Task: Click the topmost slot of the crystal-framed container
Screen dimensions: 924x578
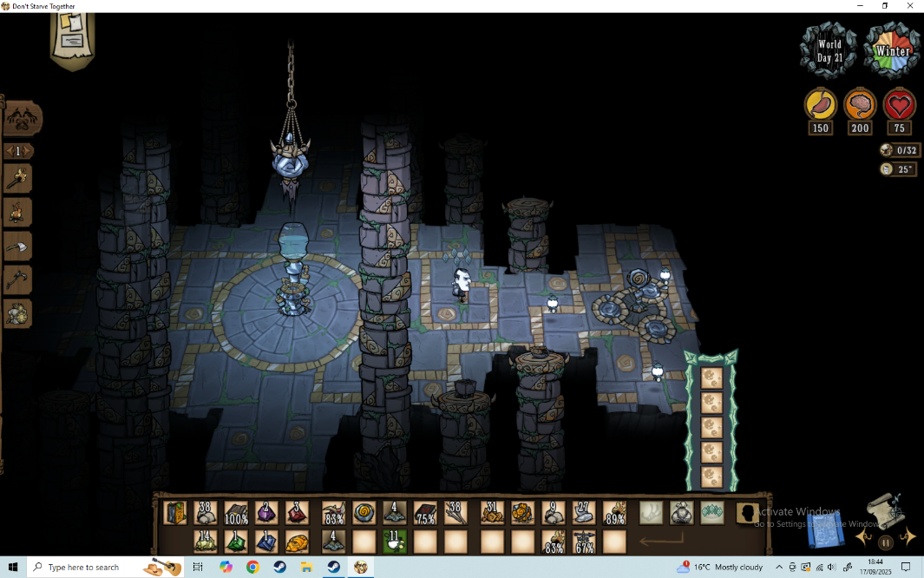Action: (x=711, y=378)
